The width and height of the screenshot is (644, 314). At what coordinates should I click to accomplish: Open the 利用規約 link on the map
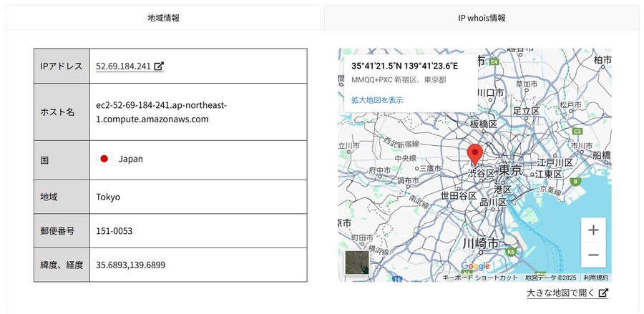tap(595, 278)
